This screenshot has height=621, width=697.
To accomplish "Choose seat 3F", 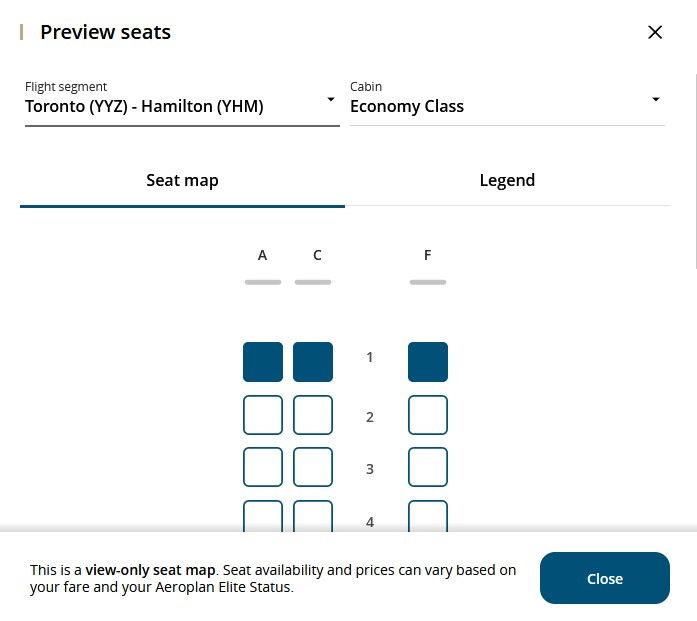I will (x=428, y=467).
